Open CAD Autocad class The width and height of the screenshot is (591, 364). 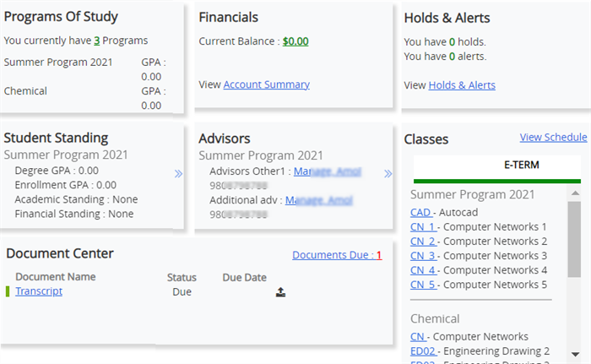coord(420,212)
